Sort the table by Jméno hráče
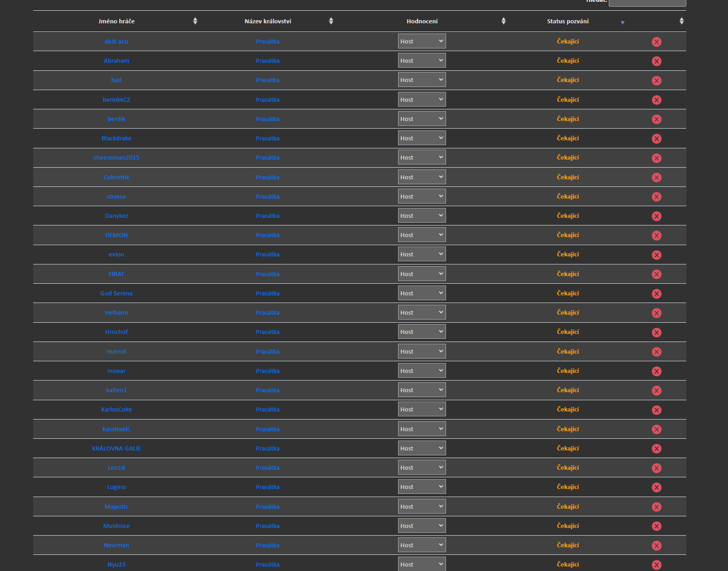The width and height of the screenshot is (728, 571). pos(117,21)
